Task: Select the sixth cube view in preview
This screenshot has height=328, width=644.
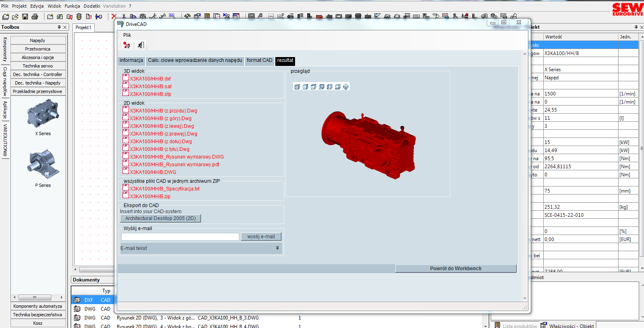Action: click(x=338, y=87)
